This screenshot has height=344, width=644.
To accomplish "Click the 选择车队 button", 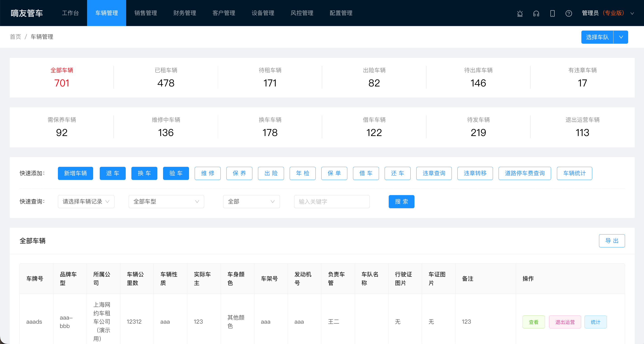I will tap(597, 37).
